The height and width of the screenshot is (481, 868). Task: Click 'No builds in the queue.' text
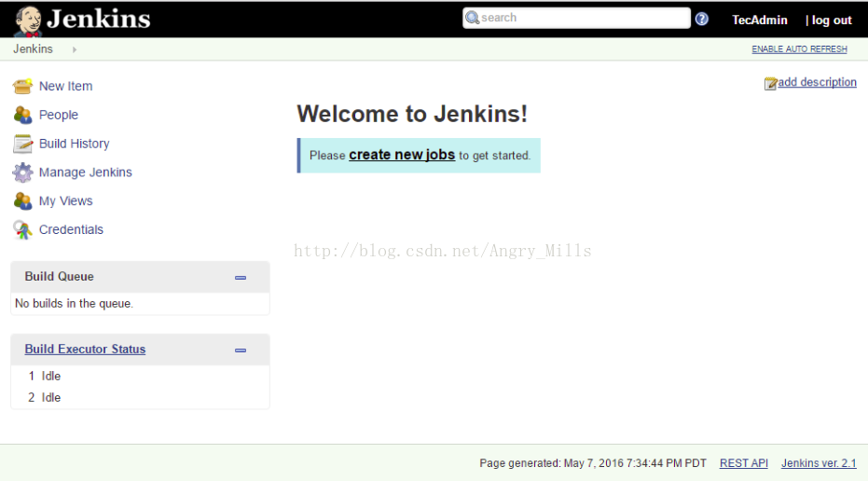tap(75, 303)
